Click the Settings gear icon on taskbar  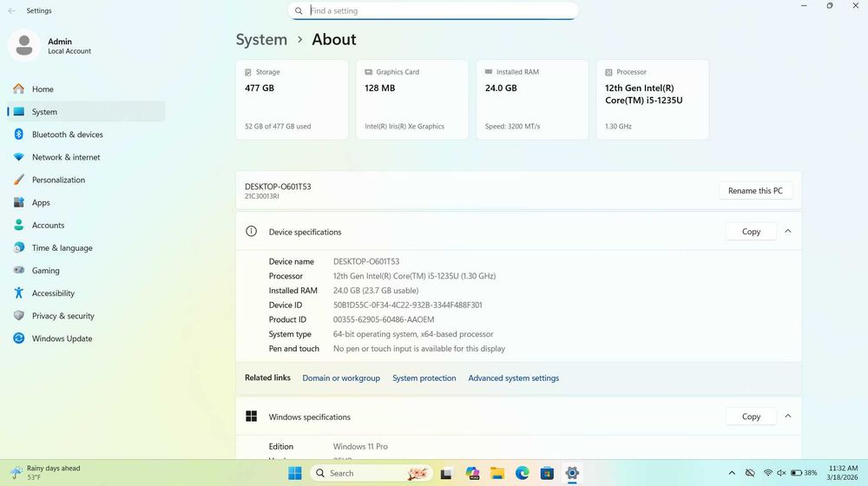tap(572, 473)
